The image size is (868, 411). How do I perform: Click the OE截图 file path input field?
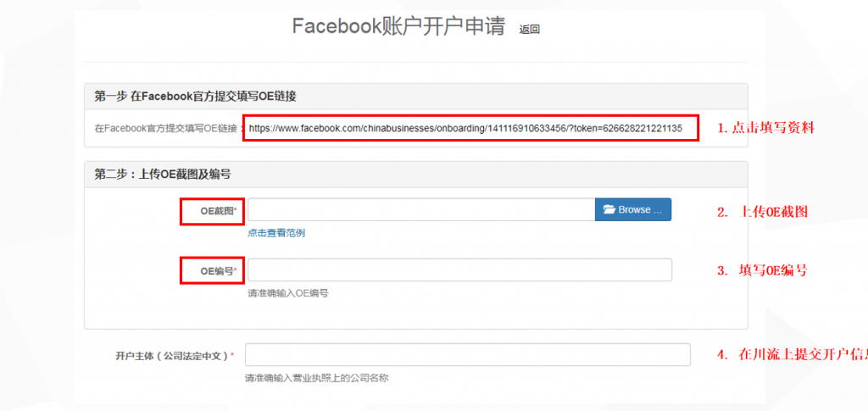click(x=421, y=209)
